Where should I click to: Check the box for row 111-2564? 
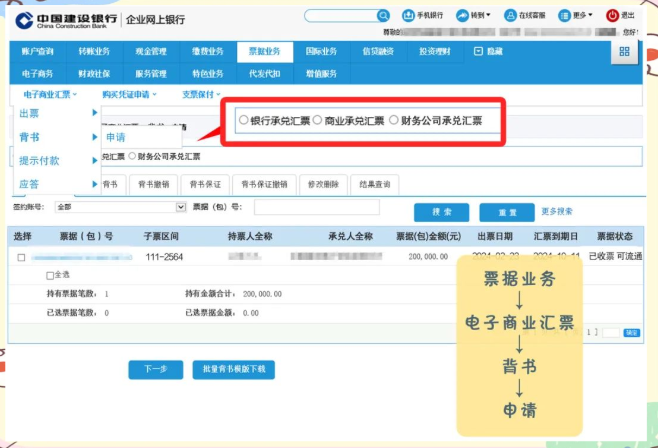[21, 257]
